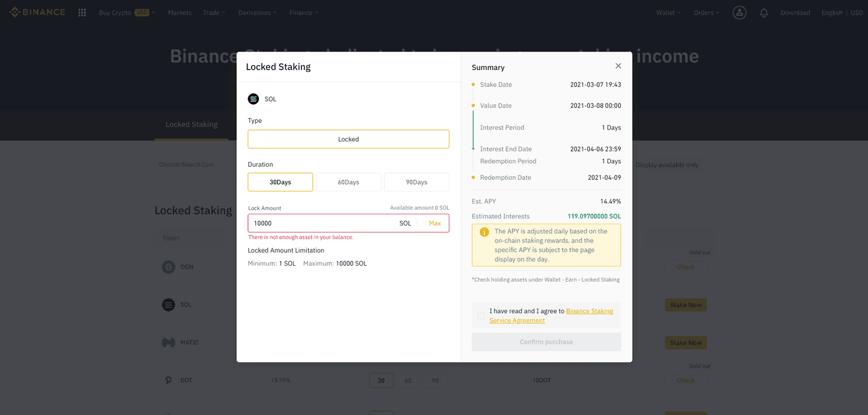Click the Lock Amount input field
Viewport: 868px width, 415px height.
point(322,223)
